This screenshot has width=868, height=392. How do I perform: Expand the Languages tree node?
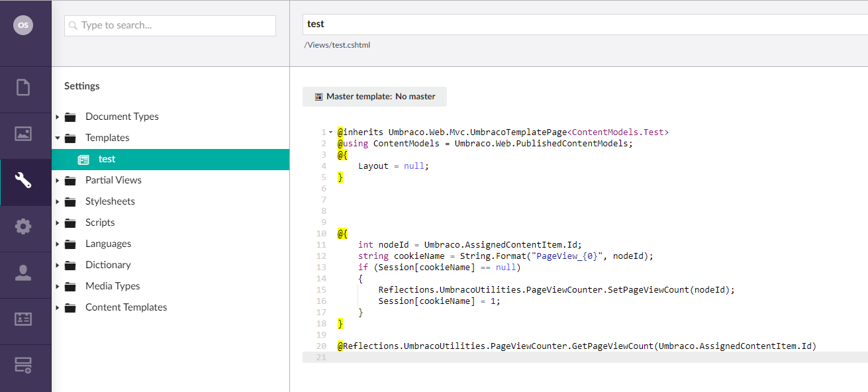pos(58,244)
